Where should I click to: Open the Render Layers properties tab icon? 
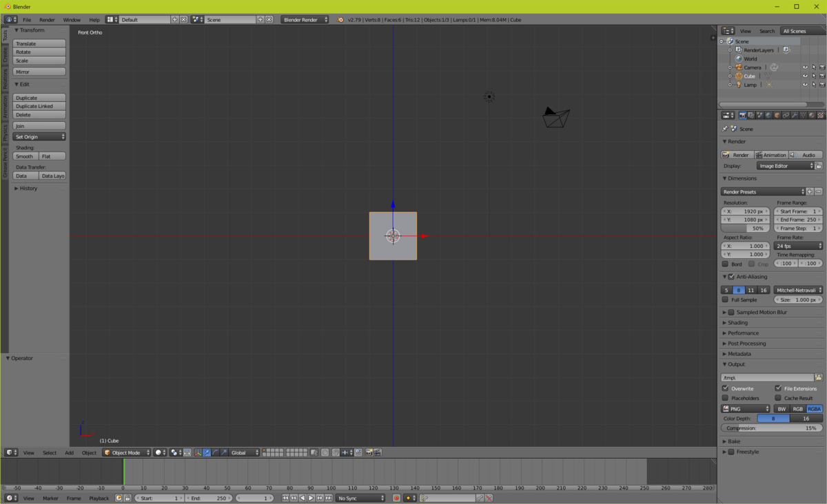[x=751, y=115]
